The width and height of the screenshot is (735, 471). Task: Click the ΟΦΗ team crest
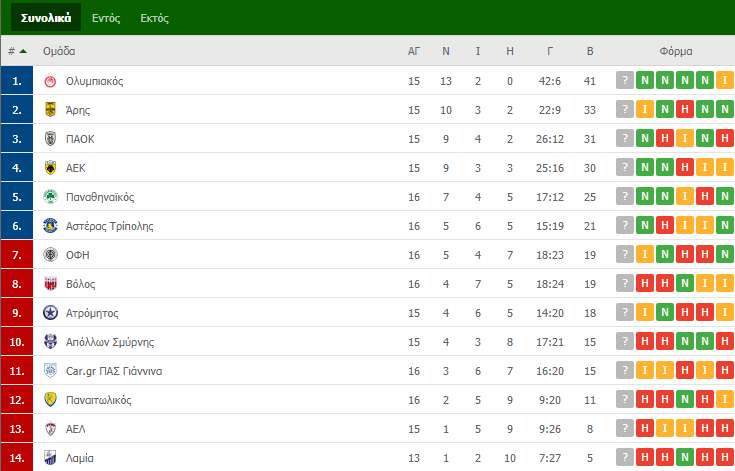click(50, 255)
